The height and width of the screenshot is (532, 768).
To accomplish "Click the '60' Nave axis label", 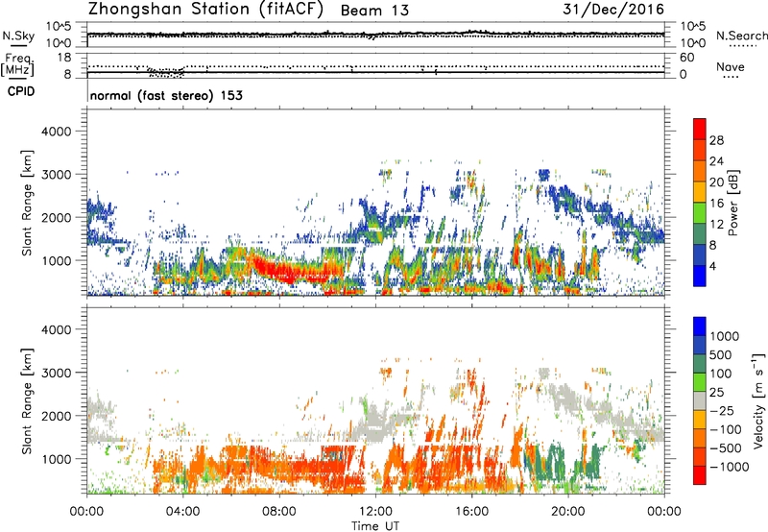I will 687,58.
